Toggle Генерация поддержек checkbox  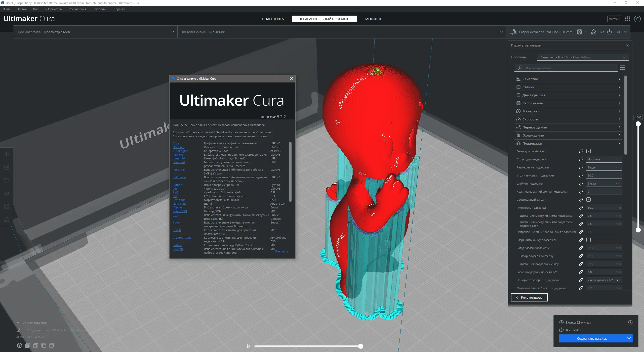pos(588,151)
